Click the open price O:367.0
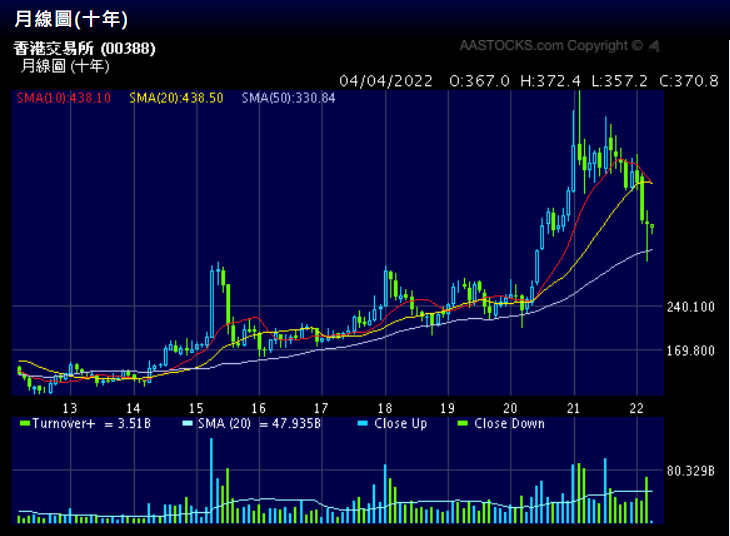Screen dimensions: 730x536 [x=480, y=81]
